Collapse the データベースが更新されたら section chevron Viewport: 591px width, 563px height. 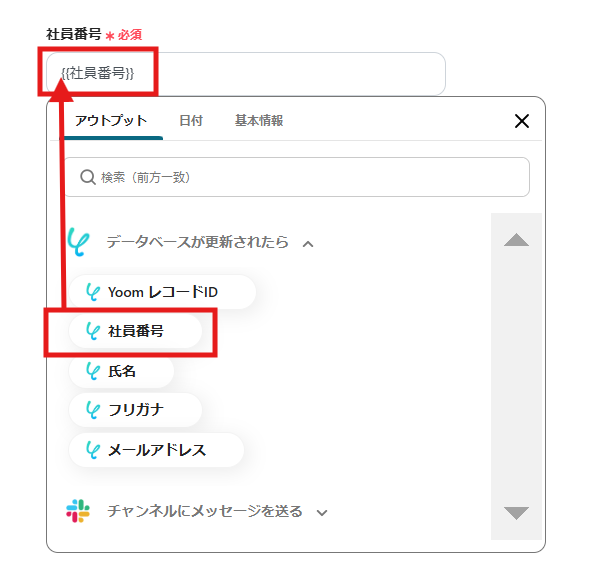pyautogui.click(x=308, y=244)
